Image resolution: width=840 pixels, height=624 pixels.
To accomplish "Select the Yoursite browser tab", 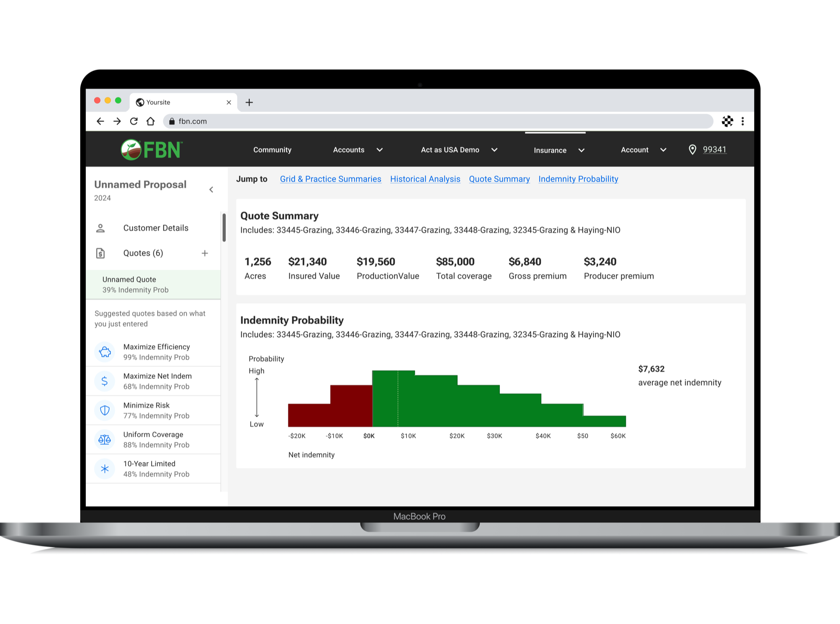I will 183,102.
